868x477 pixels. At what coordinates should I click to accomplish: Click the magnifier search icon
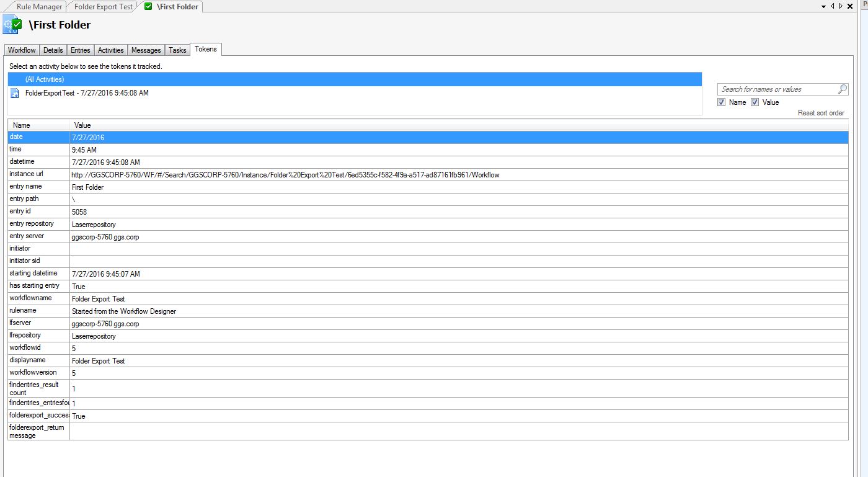(843, 89)
